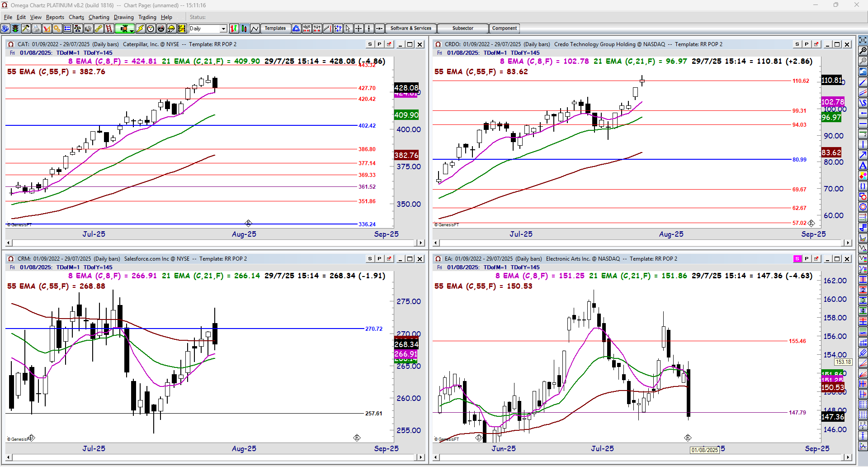Viewport: 868px width, 467px height.
Task: Click the diamond time marker on CAT chart
Action: [x=248, y=223]
